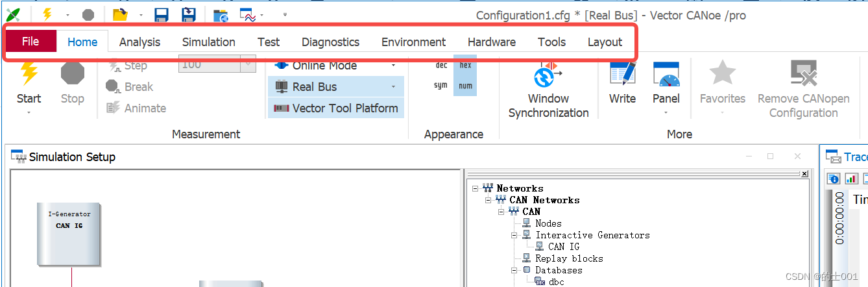The height and width of the screenshot is (287, 868).
Task: Collapse the CAN Networks tree node
Action: [488, 200]
